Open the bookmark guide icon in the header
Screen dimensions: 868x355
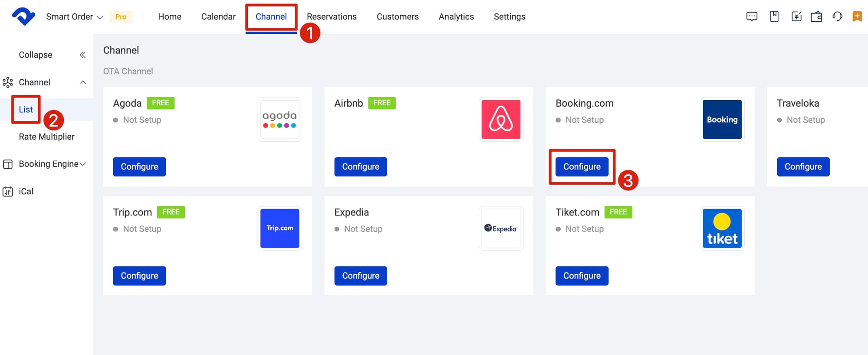pos(774,16)
